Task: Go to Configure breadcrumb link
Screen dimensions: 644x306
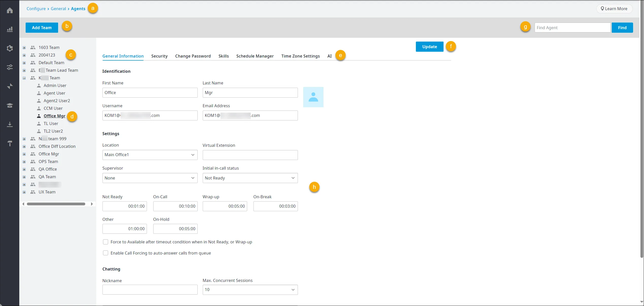Action: click(36, 9)
